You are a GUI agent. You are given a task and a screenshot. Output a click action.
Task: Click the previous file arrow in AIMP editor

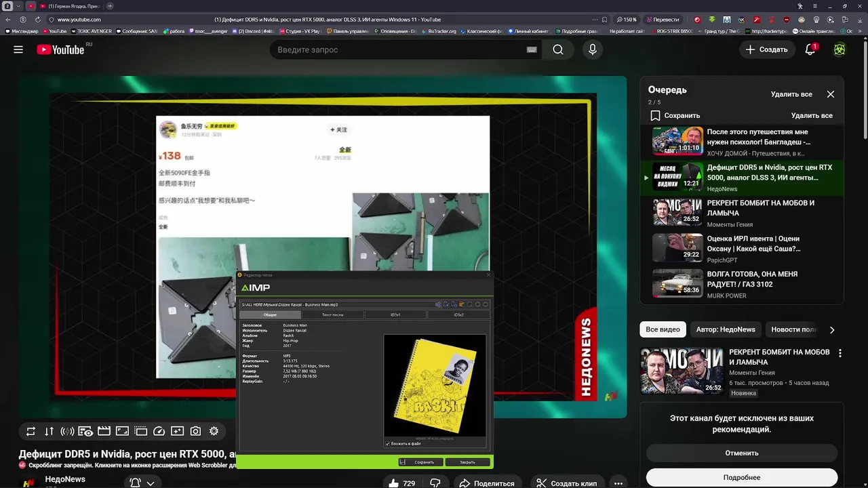click(477, 304)
